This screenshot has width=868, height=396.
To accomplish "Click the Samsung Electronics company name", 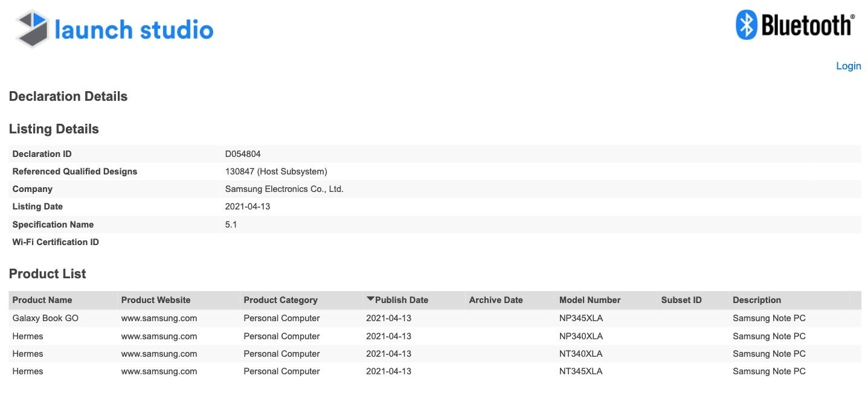I will click(x=284, y=189).
